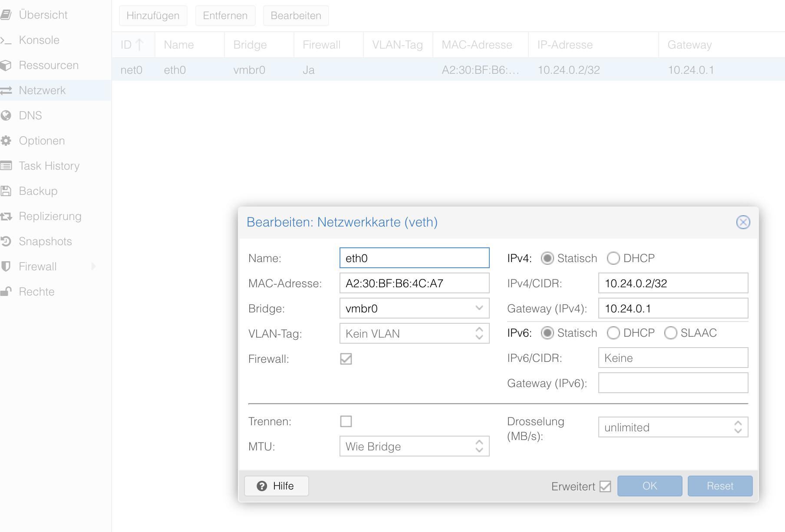Confirm changes with the OK button
Viewport: 785px width, 532px height.
(x=650, y=486)
